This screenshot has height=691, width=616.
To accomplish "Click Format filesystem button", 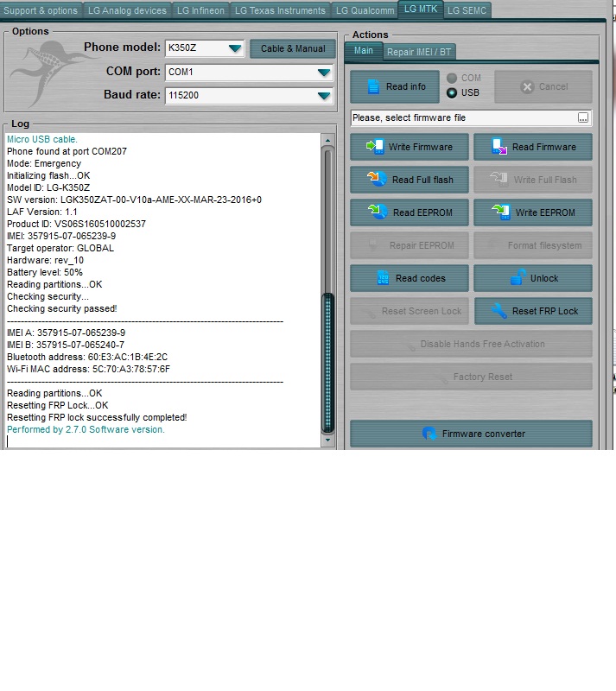I will click(x=533, y=245).
